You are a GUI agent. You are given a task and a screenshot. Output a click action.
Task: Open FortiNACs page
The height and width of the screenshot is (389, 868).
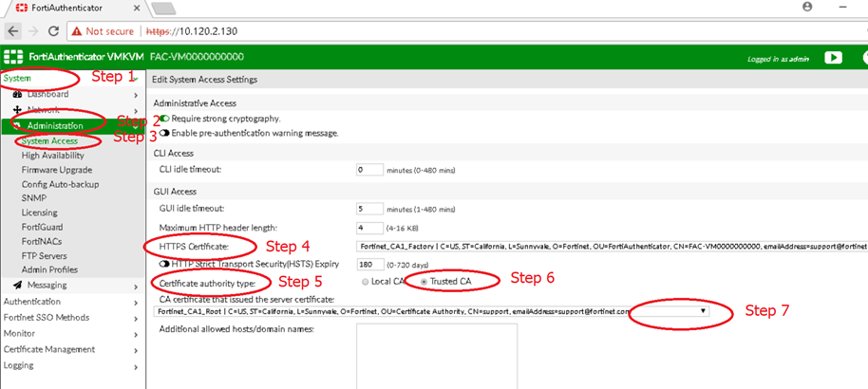(42, 241)
